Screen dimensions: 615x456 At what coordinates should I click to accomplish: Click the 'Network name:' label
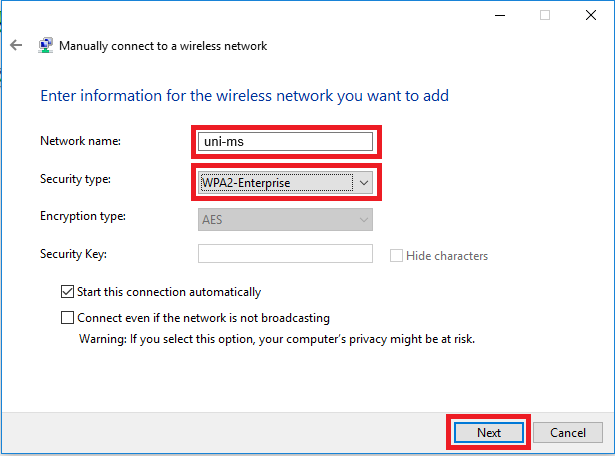[x=80, y=141]
